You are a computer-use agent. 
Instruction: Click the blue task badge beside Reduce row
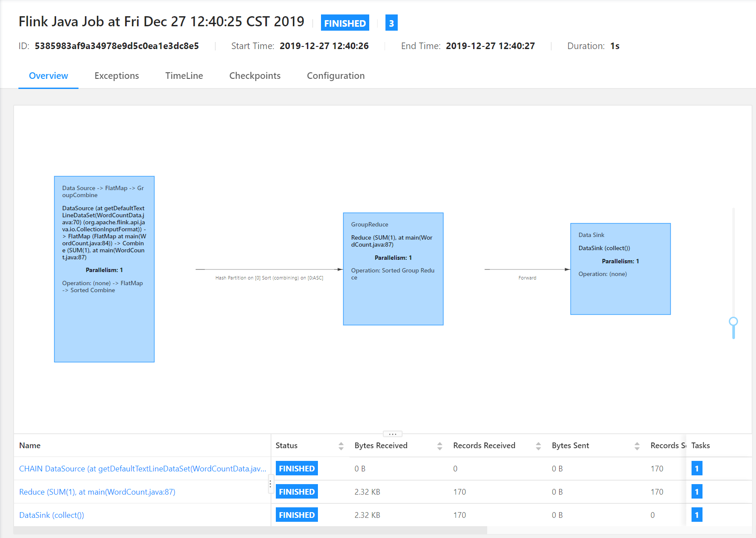tap(697, 491)
